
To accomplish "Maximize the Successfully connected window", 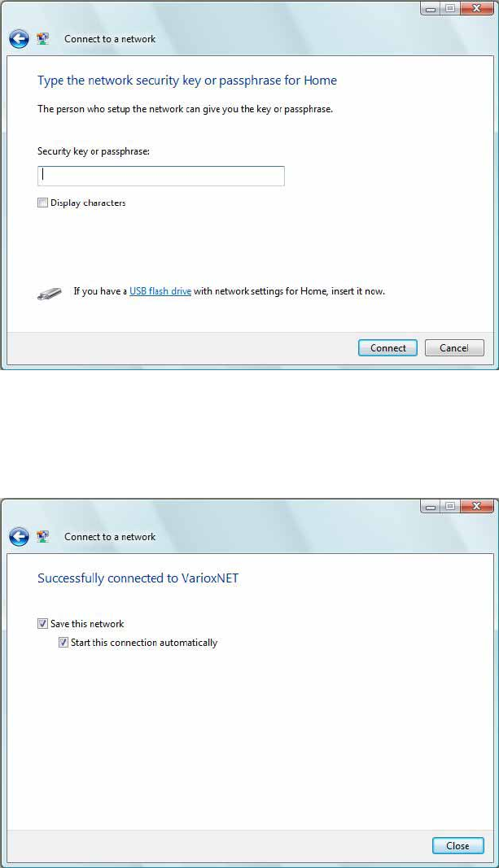I will 449,506.
